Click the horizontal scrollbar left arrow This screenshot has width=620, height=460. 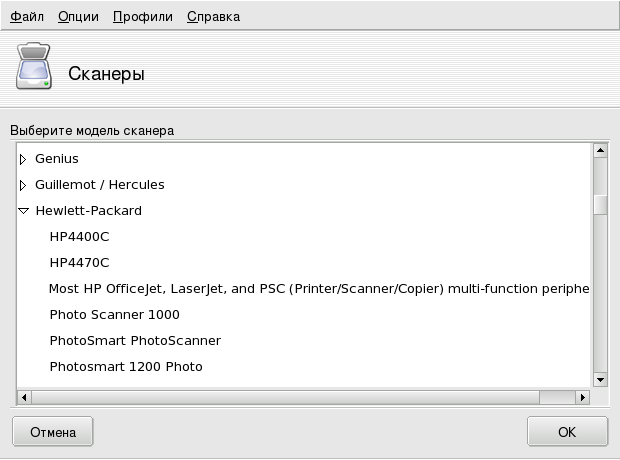click(x=24, y=397)
